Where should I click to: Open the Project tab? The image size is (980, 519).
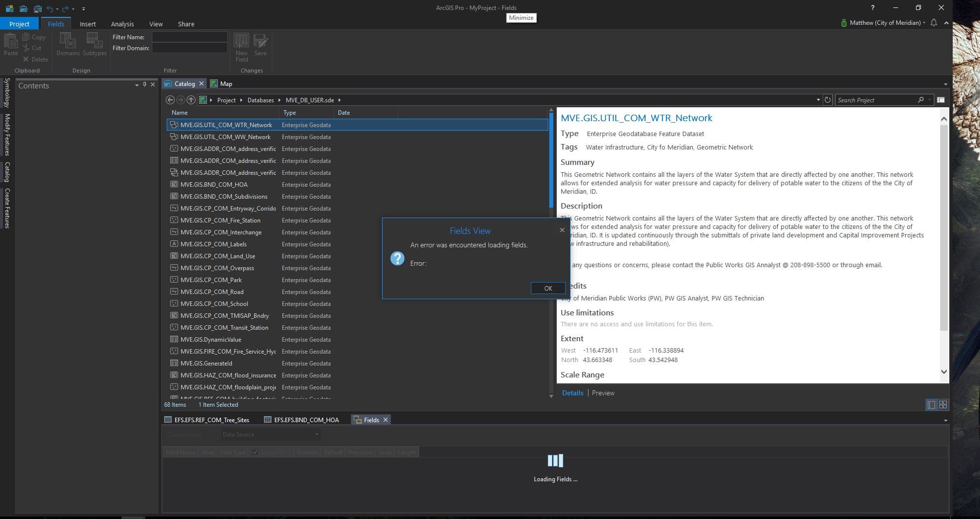19,24
